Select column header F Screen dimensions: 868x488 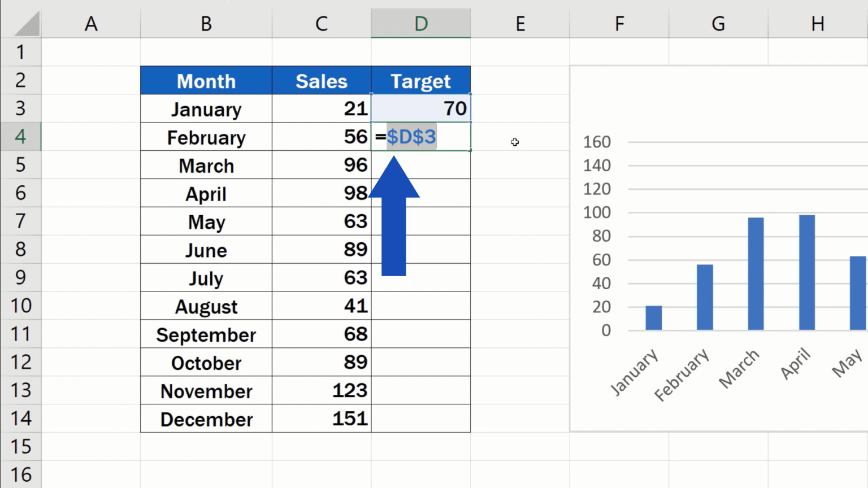pos(619,23)
